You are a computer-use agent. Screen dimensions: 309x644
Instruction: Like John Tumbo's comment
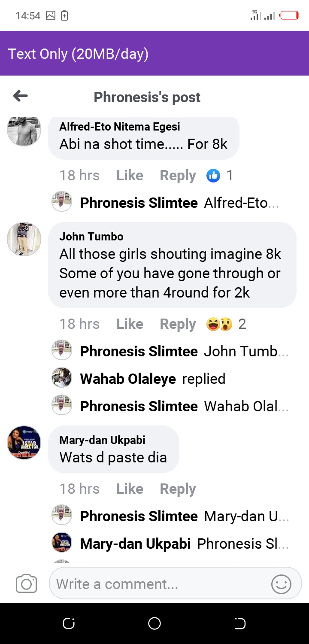[x=130, y=324]
